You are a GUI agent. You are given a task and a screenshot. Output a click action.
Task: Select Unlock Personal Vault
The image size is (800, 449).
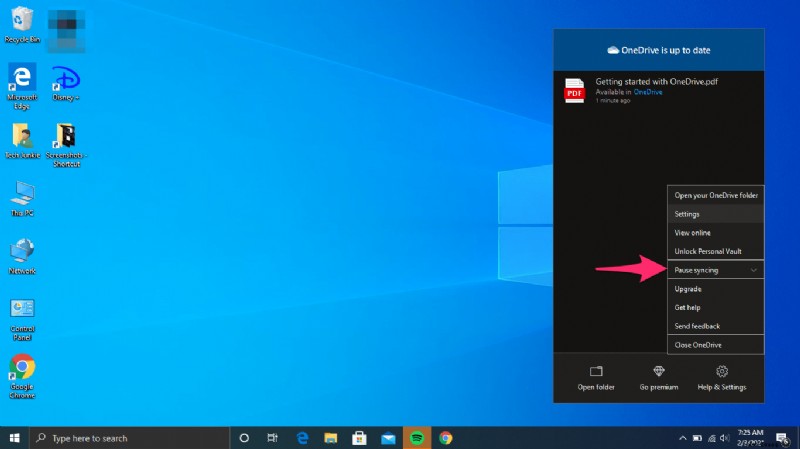coord(715,251)
